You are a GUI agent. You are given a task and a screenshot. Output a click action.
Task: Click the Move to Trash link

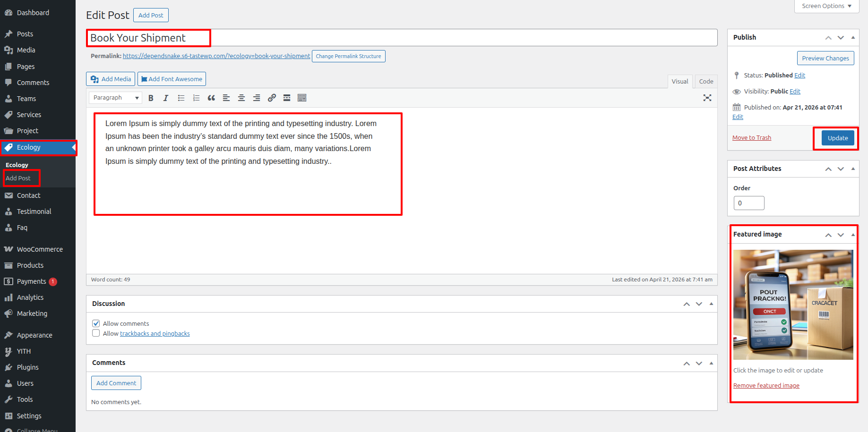[751, 138]
